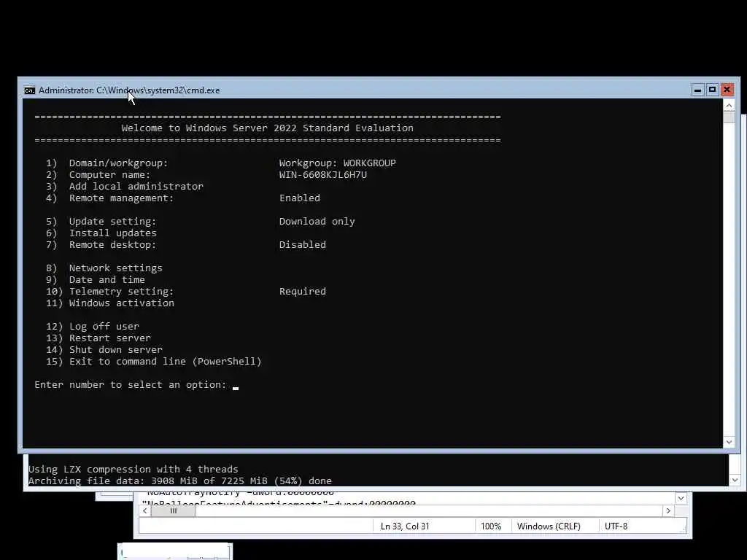
Task: Click 'Update setting:' option line
Action: 101,222
